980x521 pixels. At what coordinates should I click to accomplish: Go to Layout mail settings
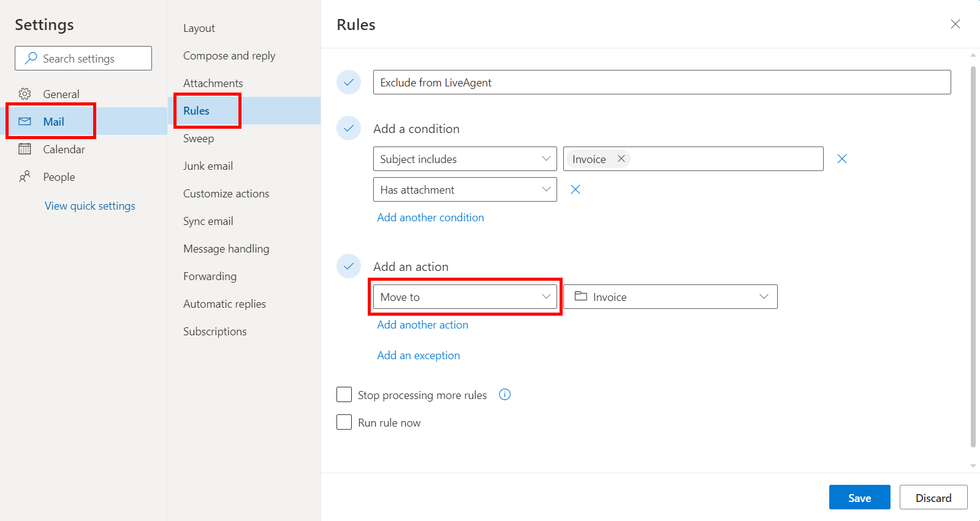coord(245,28)
